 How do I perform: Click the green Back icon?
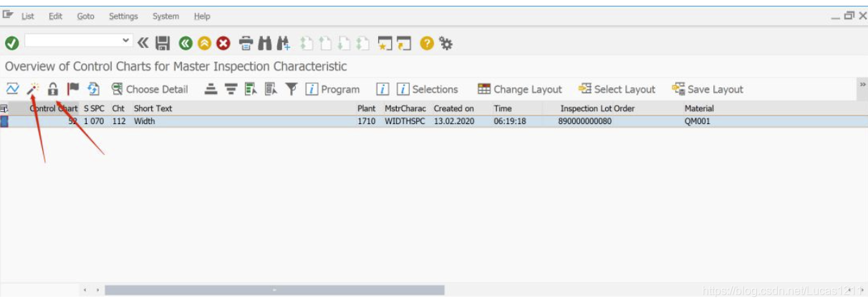coord(185,44)
